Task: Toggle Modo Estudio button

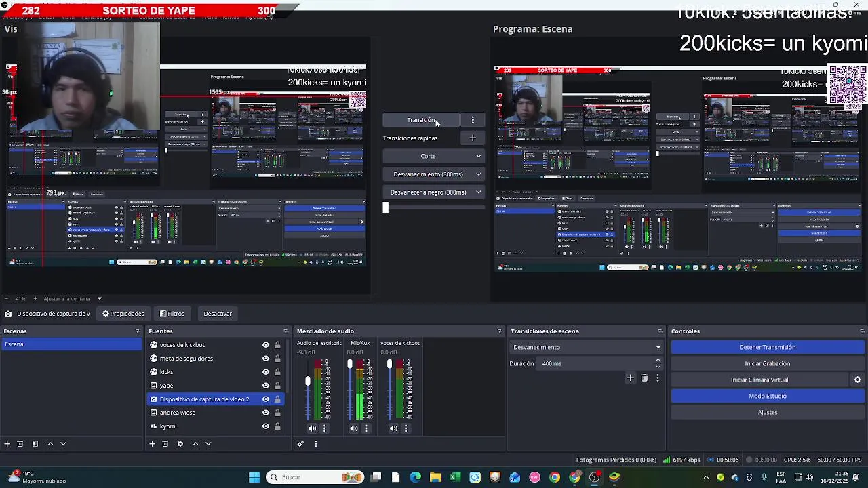Action: pyautogui.click(x=768, y=396)
